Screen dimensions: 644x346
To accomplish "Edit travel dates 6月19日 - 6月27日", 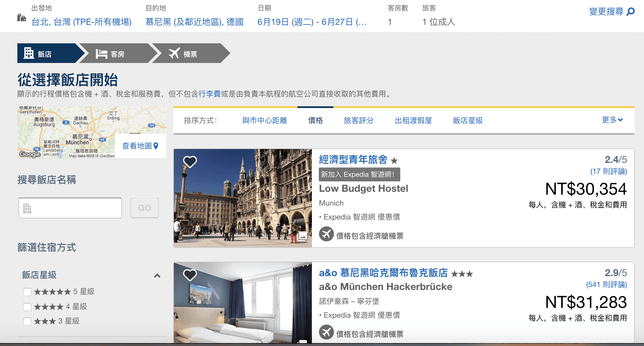I will pyautogui.click(x=312, y=22).
